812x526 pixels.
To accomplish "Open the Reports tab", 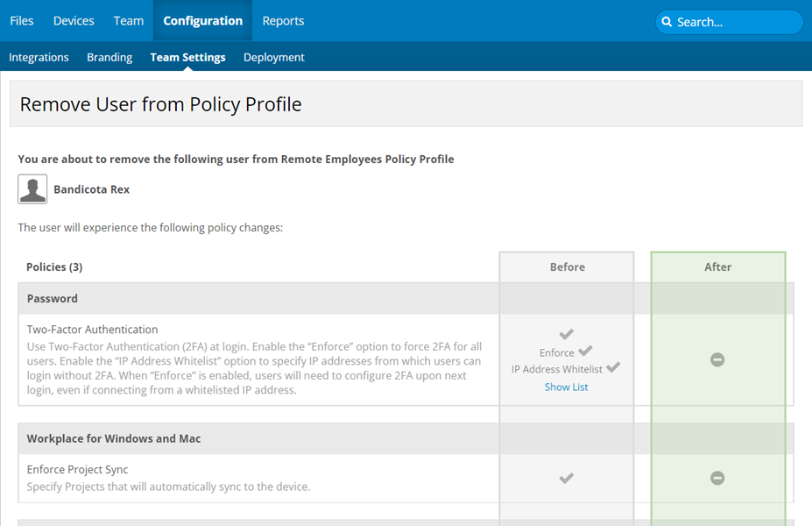I will tap(283, 21).
